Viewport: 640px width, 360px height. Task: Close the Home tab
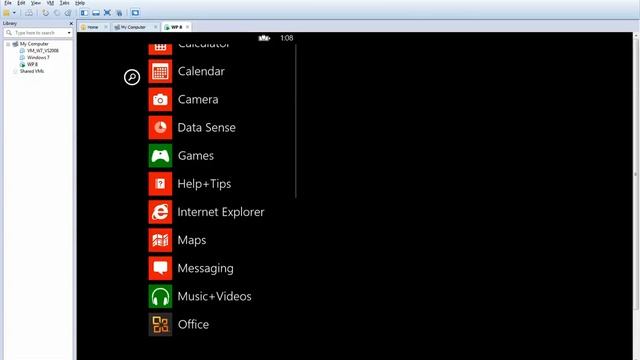pyautogui.click(x=106, y=27)
